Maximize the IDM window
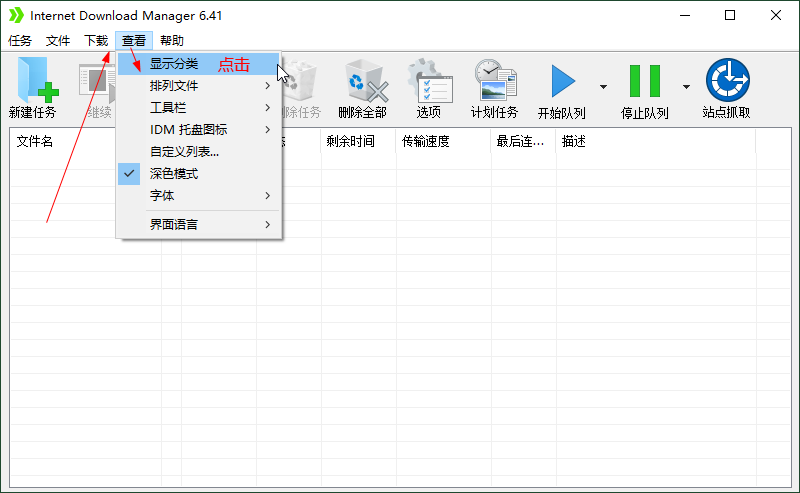 coord(730,16)
